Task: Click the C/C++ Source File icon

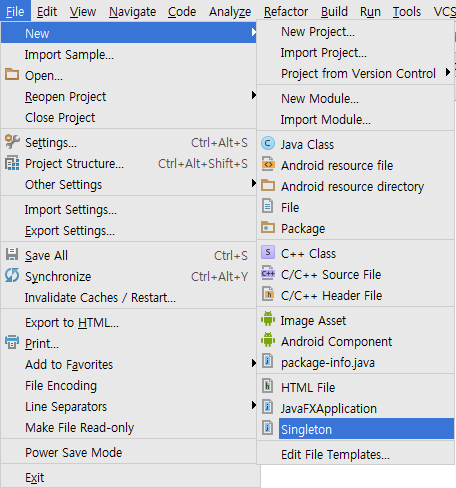Action: coord(268,274)
